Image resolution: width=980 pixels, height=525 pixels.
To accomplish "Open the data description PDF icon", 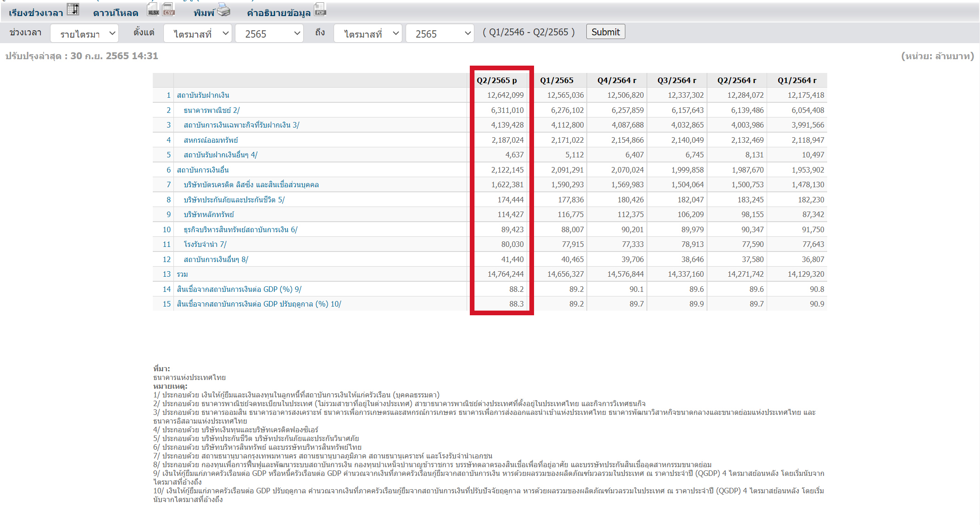I will pyautogui.click(x=320, y=10).
